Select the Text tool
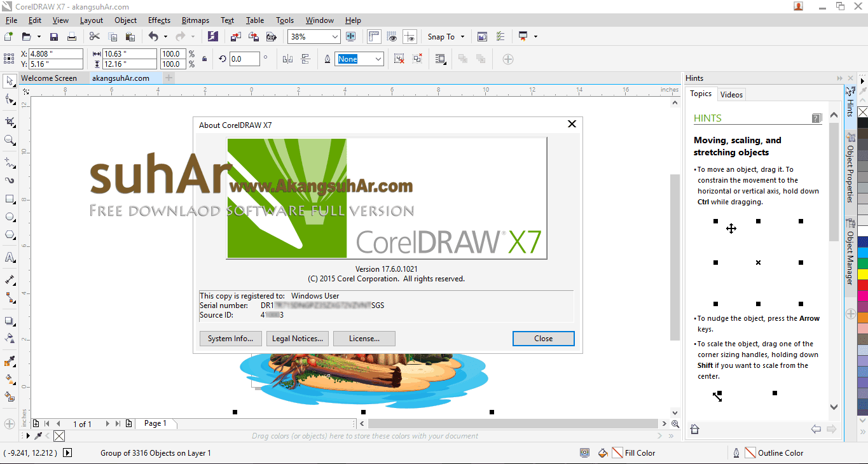This screenshot has height=464, width=868. pos(9,257)
